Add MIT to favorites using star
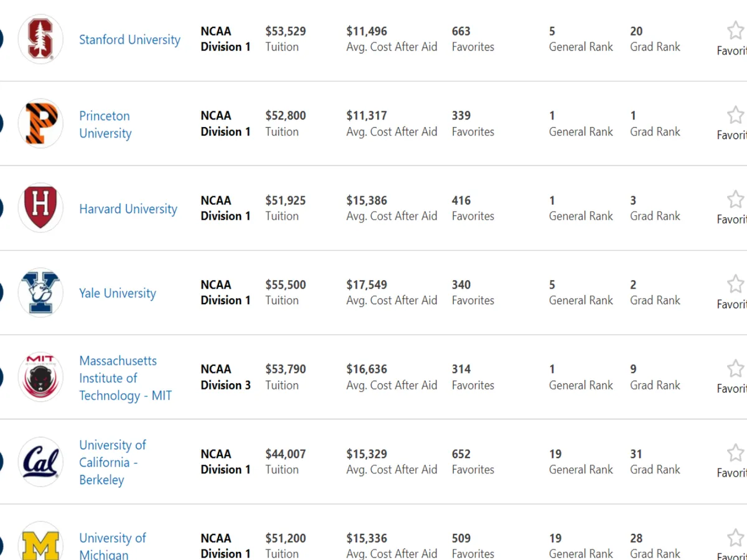Screen dimensions: 747x560 click(735, 368)
